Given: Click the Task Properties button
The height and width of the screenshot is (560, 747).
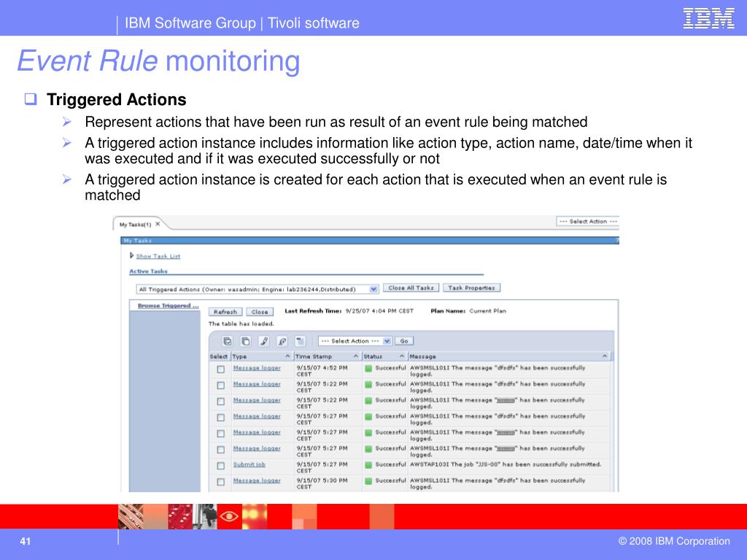Looking at the screenshot, I should point(472,288).
